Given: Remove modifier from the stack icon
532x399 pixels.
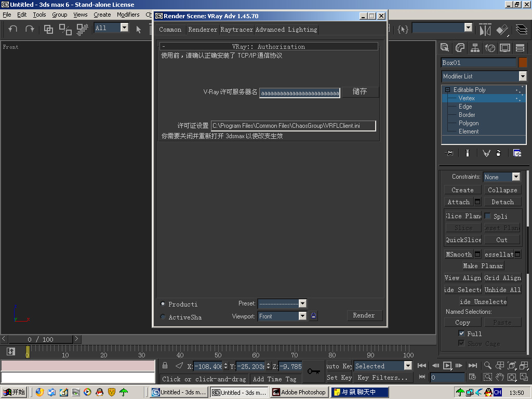Looking at the screenshot, I should (498, 153).
